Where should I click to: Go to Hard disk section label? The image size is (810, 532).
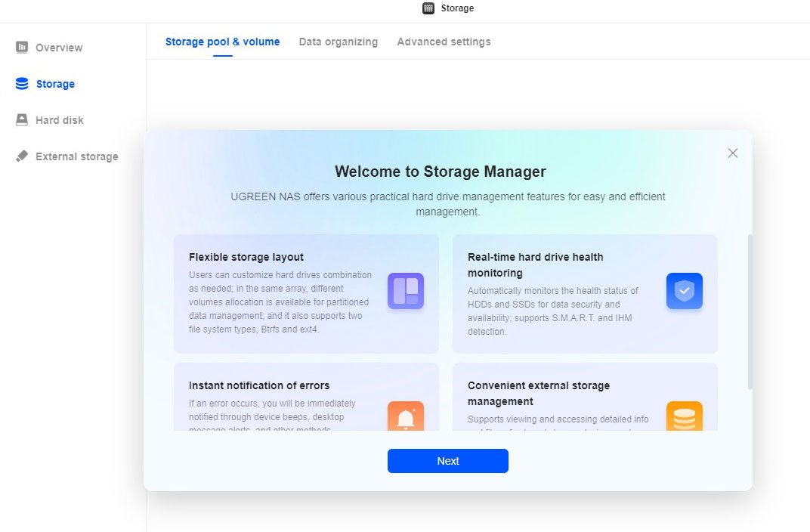click(60, 120)
